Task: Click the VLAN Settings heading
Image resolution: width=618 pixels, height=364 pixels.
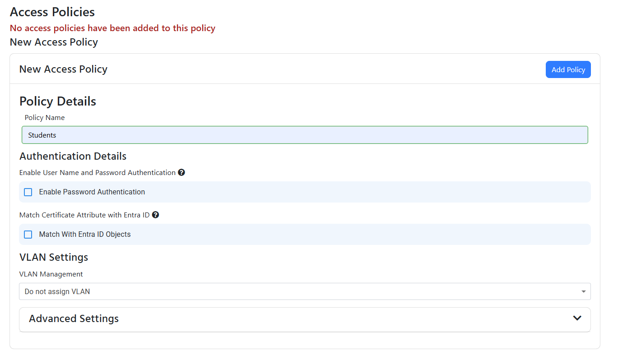Action: (54, 257)
